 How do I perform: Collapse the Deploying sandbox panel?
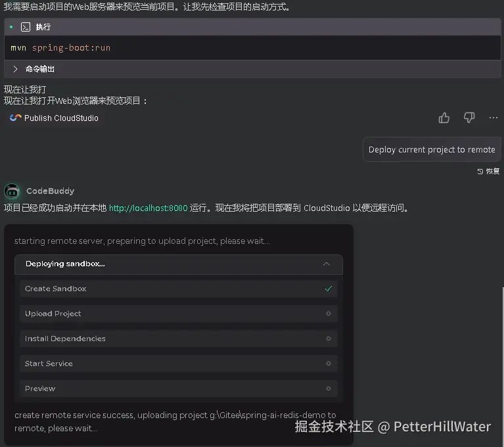tap(326, 264)
